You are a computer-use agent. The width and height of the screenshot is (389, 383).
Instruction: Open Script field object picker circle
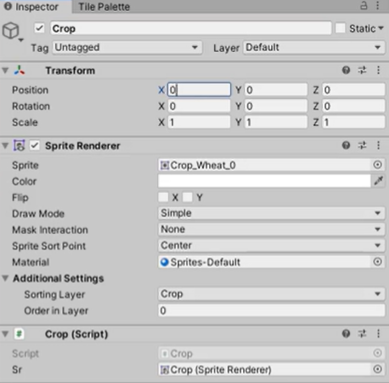[x=377, y=353]
